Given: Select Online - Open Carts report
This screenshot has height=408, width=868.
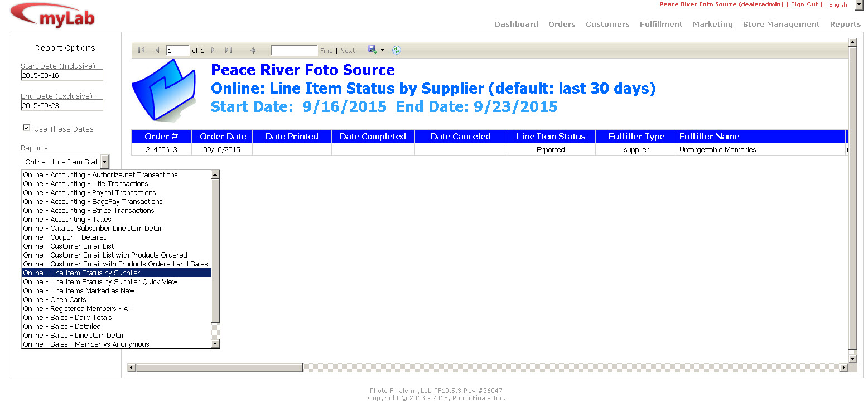Looking at the screenshot, I should [x=117, y=299].
